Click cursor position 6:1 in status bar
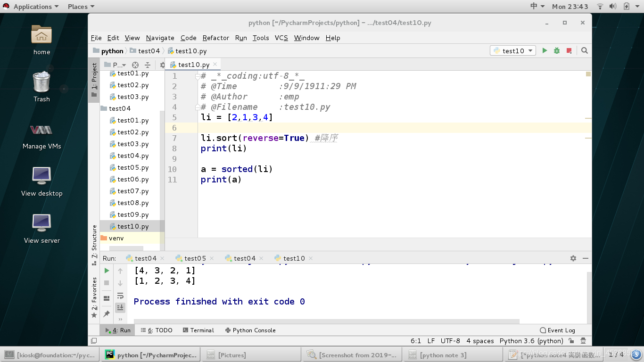Viewport: 644px width, 362px height. click(416, 341)
